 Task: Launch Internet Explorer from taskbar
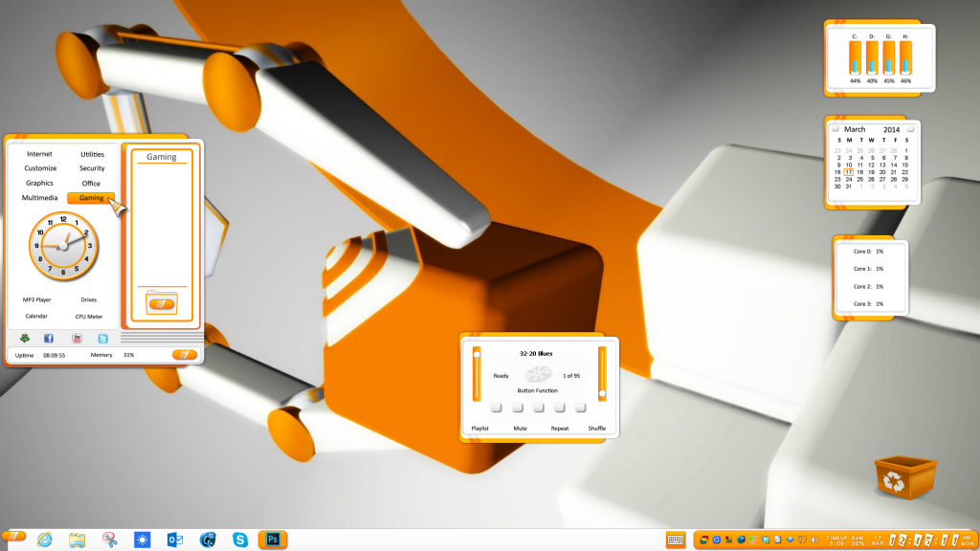(x=44, y=540)
